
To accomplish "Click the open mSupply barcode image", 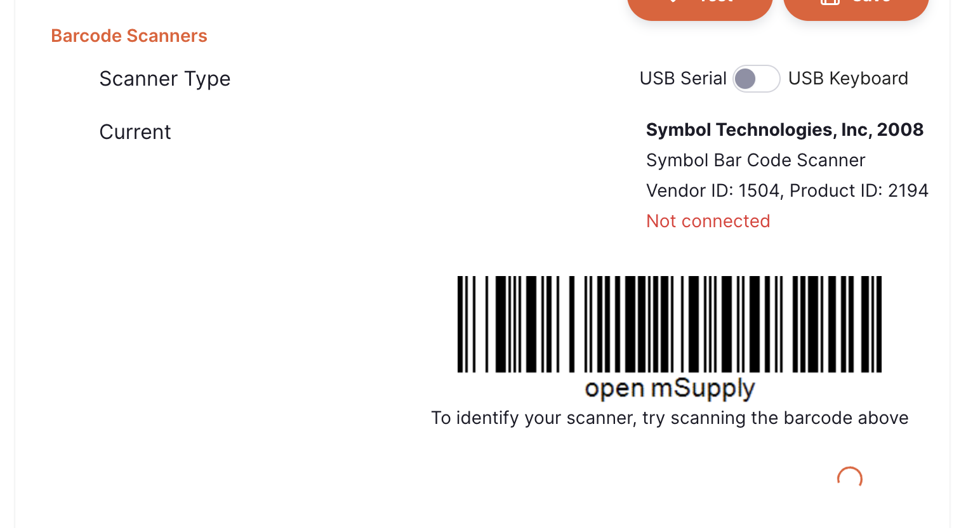I will (x=669, y=324).
